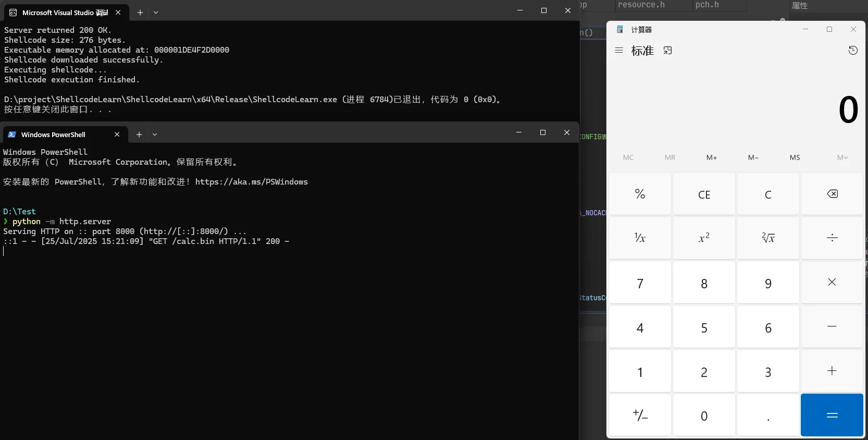Click the multiply operator key
The width and height of the screenshot is (868, 440).
coord(832,283)
